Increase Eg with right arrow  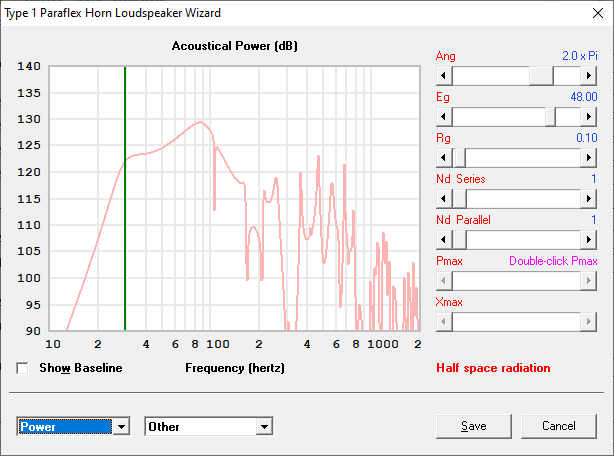click(588, 117)
